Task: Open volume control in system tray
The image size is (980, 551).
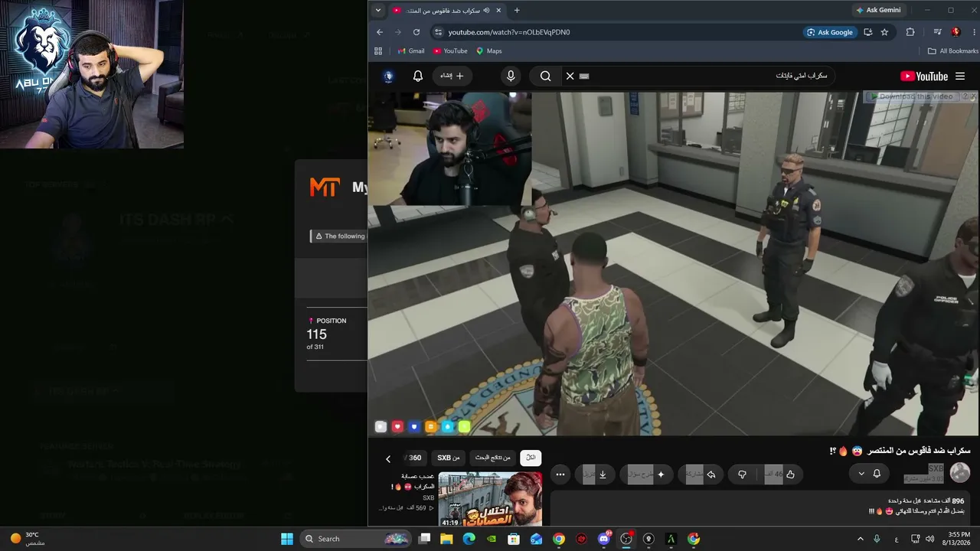Action: pos(929,539)
